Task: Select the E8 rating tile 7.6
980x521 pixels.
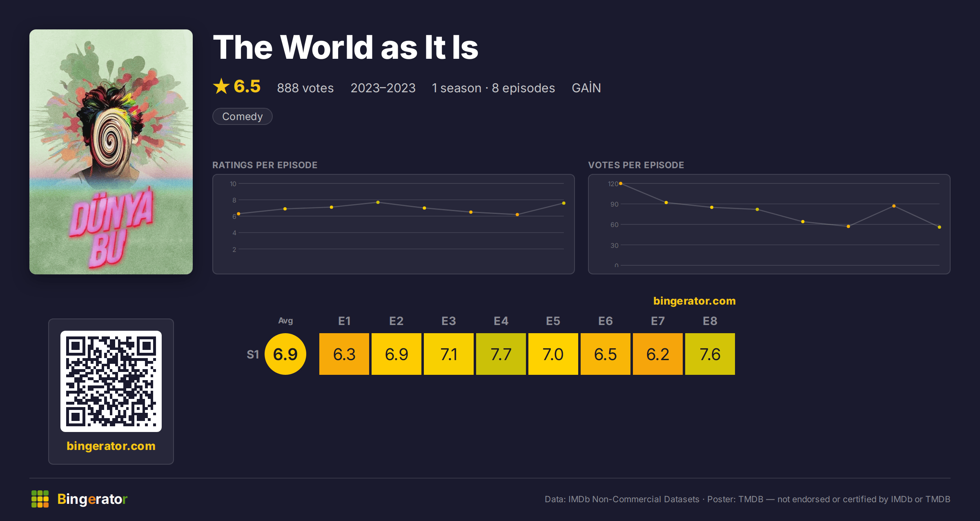Action: click(x=710, y=354)
